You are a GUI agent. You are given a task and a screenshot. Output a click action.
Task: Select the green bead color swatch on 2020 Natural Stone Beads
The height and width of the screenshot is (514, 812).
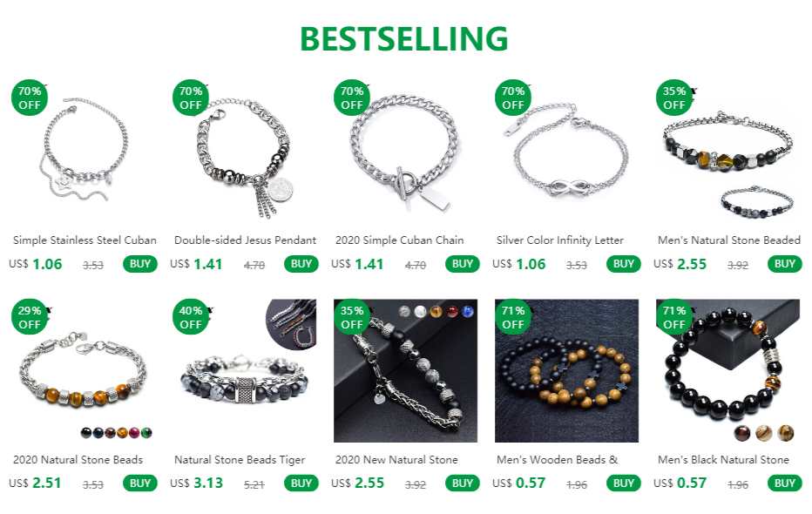[x=146, y=433]
